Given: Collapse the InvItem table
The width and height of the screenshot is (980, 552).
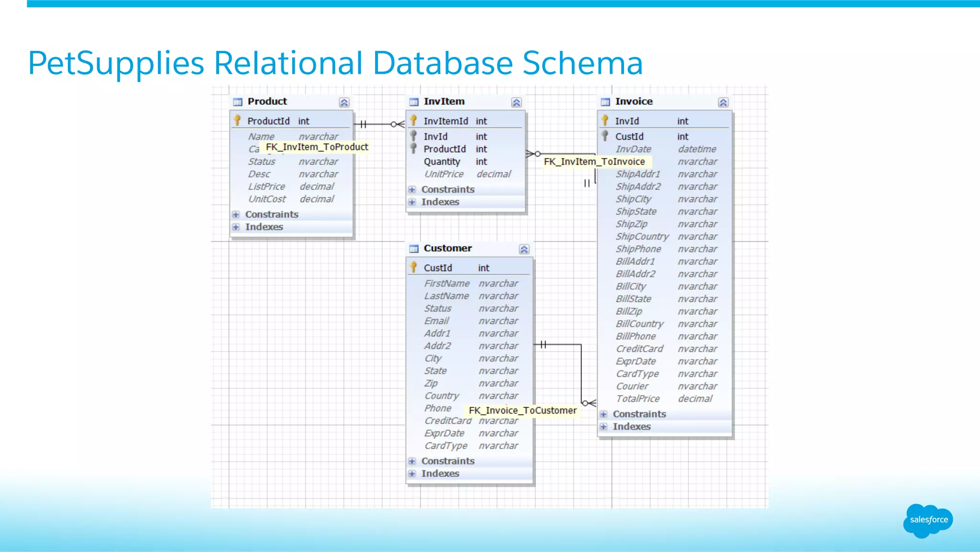Looking at the screenshot, I should coord(516,102).
